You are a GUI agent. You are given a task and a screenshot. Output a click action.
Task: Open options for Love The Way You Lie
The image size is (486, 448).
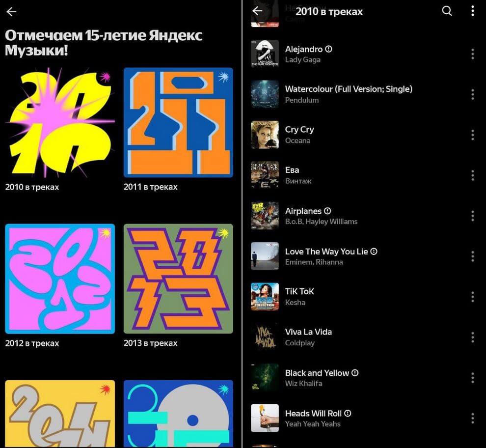[472, 256]
